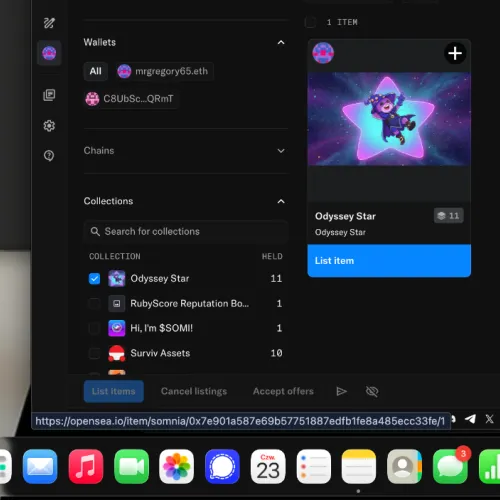Viewport: 500px width, 500px height.
Task: Open Reminders from the Dock
Action: [314, 466]
